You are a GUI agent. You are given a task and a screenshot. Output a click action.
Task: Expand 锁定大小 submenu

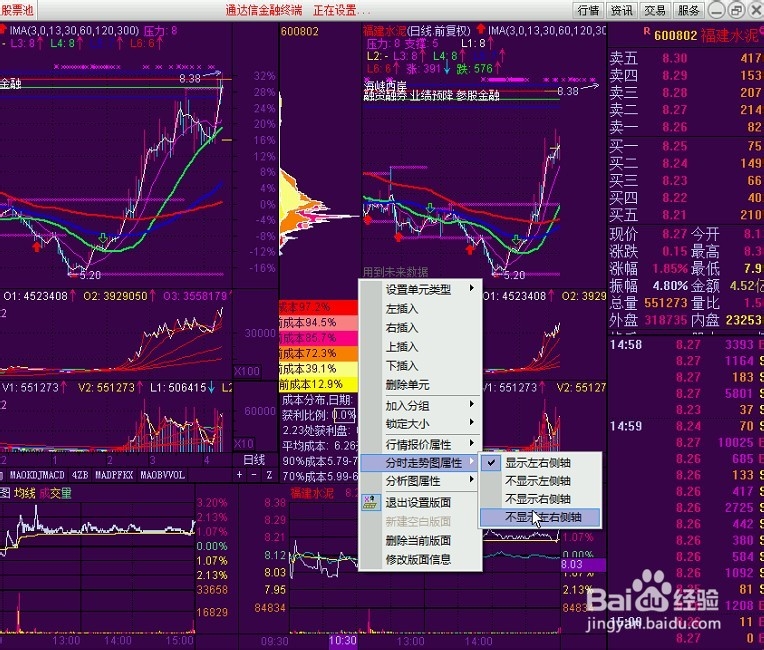pos(420,424)
